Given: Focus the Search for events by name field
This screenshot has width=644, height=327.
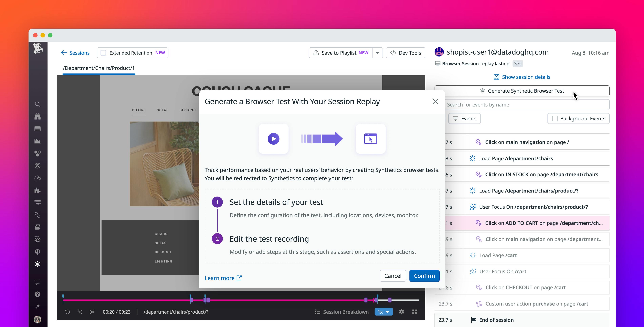Looking at the screenshot, I should click(x=527, y=105).
